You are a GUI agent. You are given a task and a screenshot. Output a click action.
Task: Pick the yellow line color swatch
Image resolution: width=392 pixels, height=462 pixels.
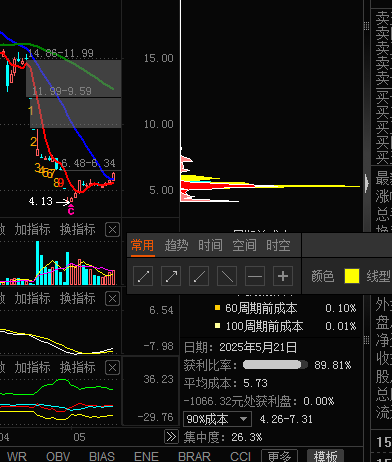[352, 276]
